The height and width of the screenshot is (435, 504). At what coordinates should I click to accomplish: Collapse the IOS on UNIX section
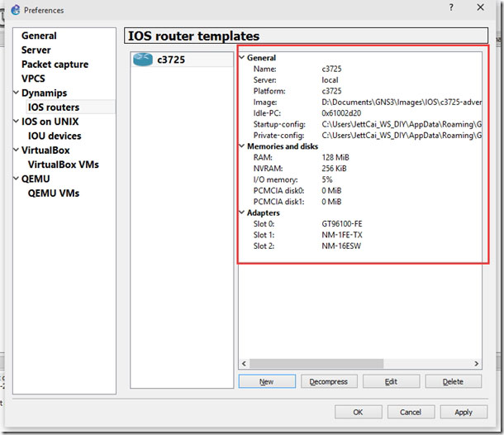point(16,122)
